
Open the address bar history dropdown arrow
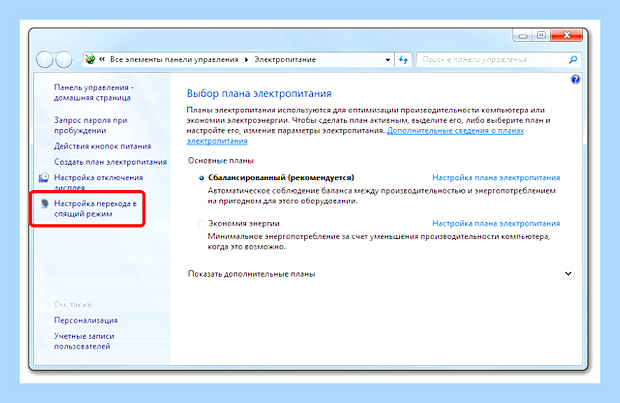[x=388, y=60]
